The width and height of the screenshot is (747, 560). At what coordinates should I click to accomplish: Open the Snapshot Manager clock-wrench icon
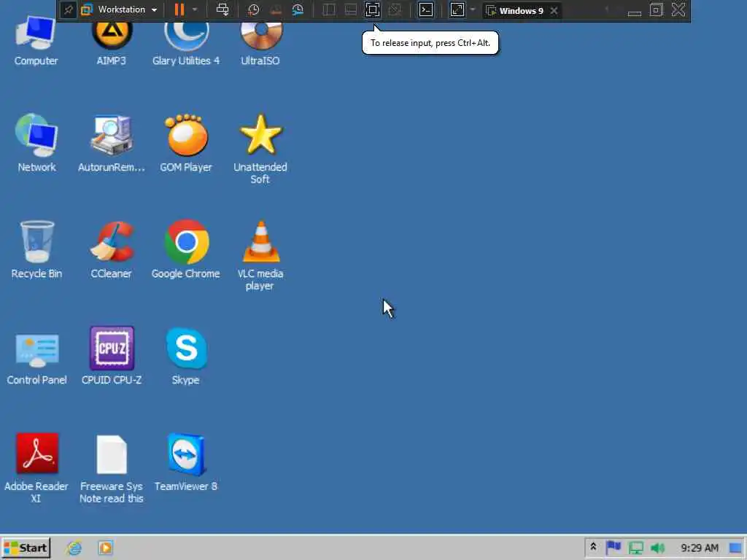click(x=298, y=9)
